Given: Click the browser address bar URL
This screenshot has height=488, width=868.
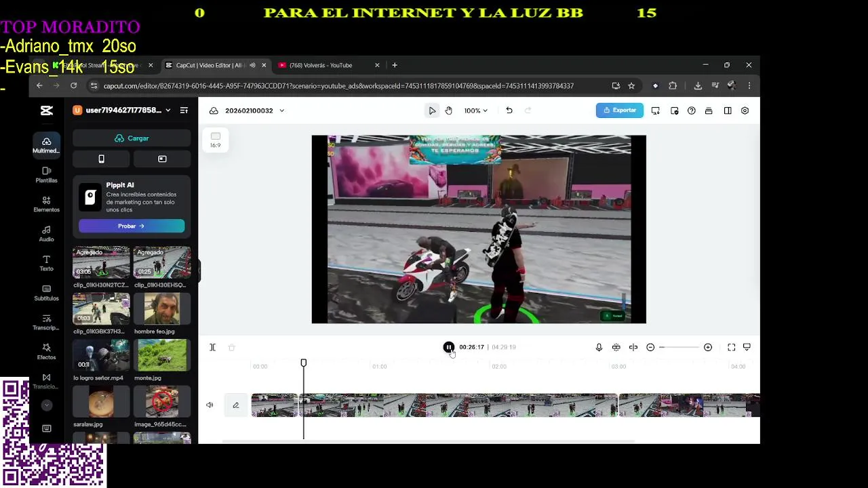Looking at the screenshot, I should [x=338, y=86].
